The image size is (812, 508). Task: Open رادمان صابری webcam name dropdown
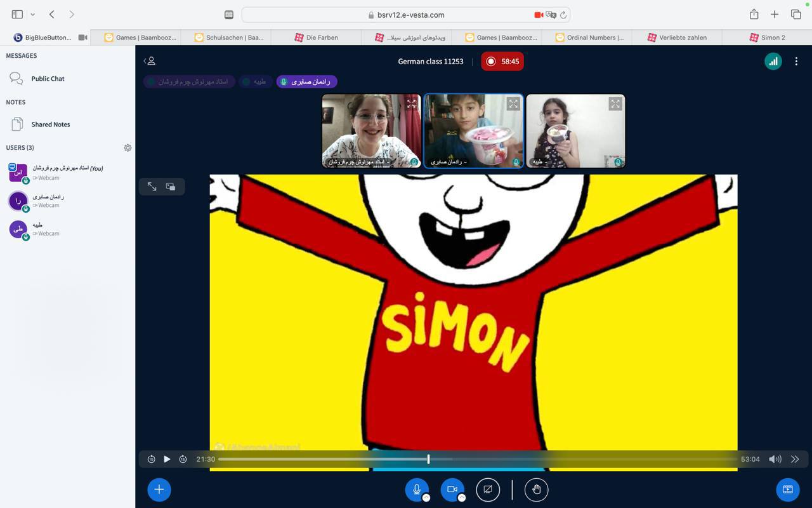(x=449, y=162)
